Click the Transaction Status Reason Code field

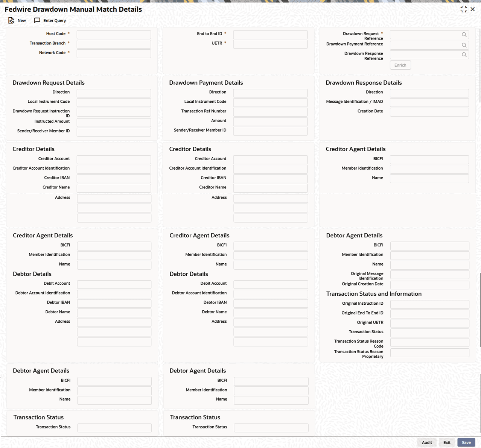click(x=430, y=342)
